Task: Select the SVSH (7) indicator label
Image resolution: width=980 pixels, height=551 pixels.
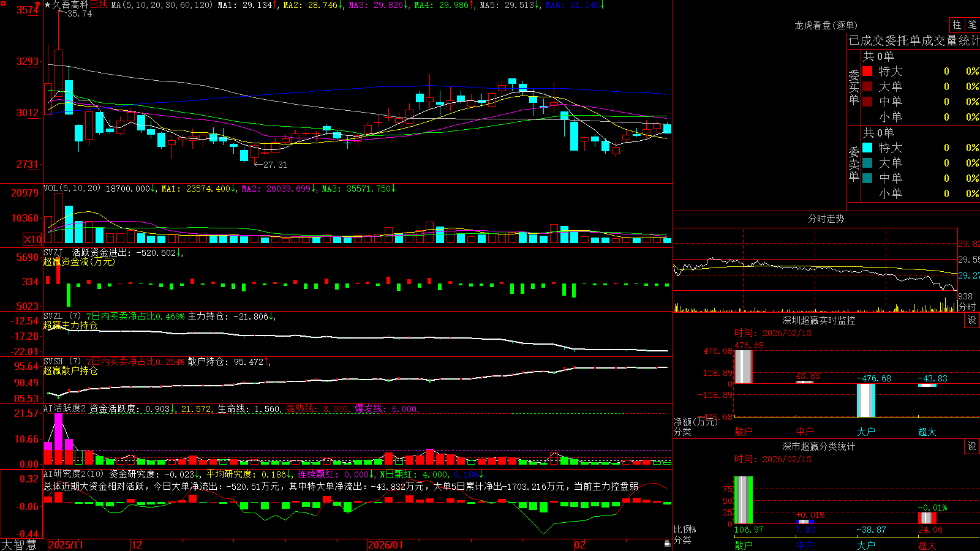Action: click(x=62, y=362)
